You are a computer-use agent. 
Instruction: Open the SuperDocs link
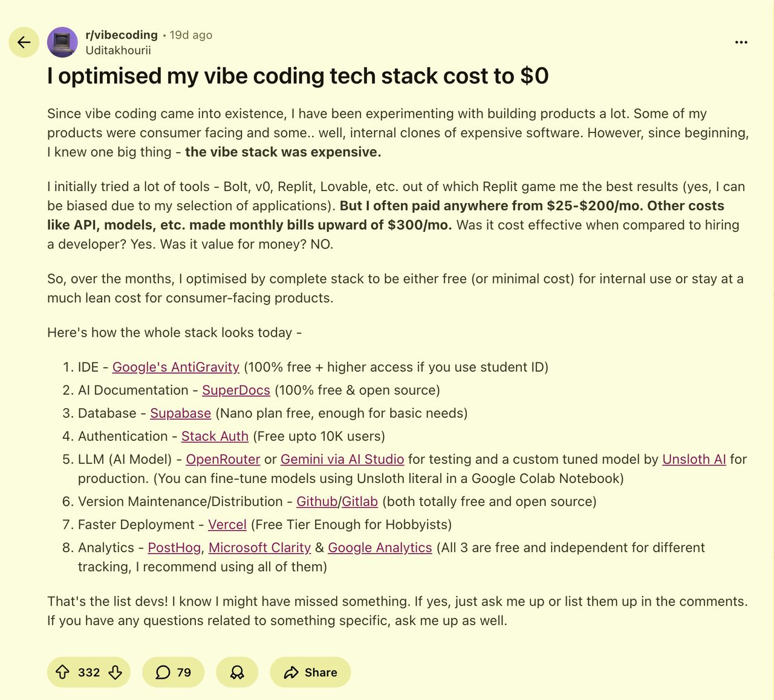pyautogui.click(x=236, y=390)
